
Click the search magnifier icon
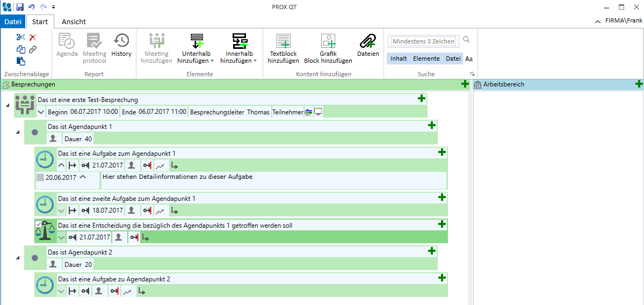[x=466, y=40]
